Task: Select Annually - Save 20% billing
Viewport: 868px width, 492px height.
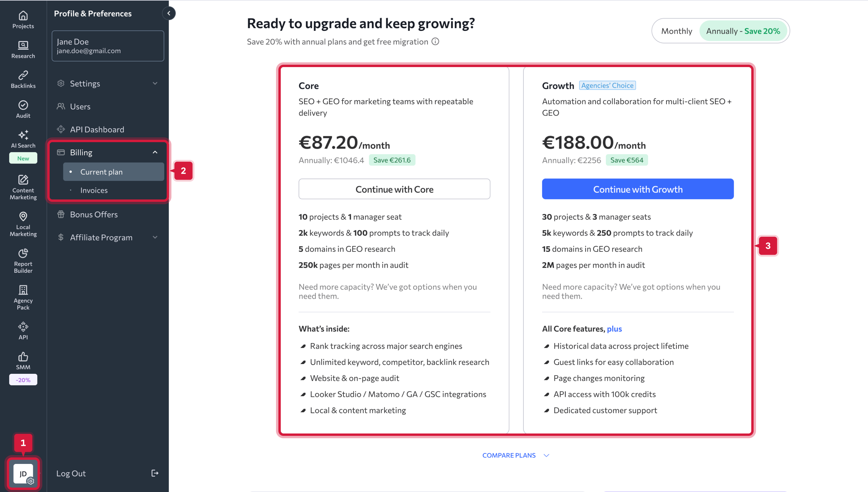Action: tap(743, 31)
